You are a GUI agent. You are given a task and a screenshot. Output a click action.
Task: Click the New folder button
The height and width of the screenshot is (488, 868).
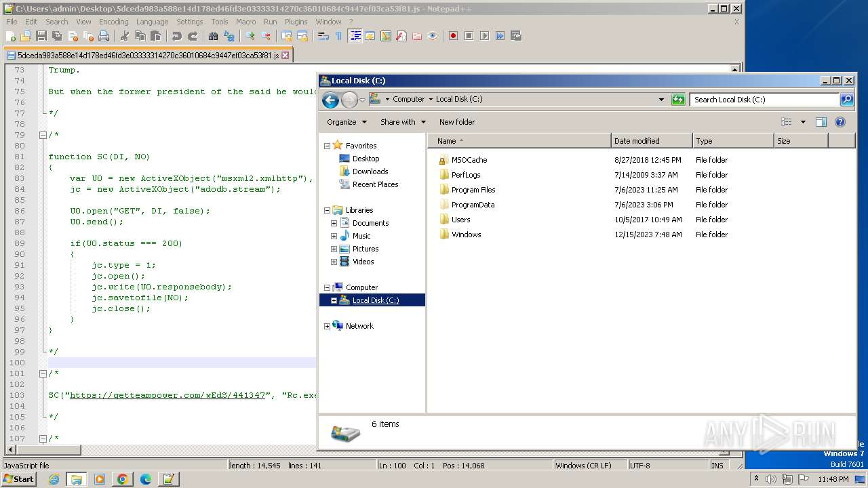pyautogui.click(x=457, y=122)
